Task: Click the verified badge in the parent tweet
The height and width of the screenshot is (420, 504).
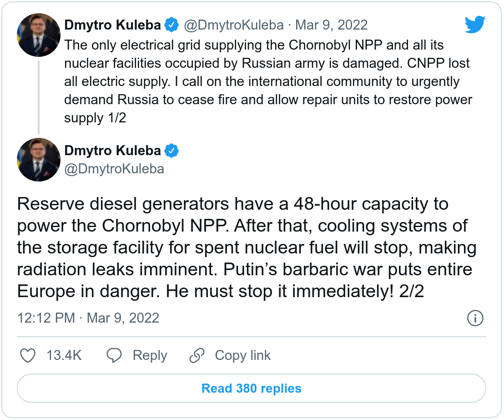Action: pos(171,25)
